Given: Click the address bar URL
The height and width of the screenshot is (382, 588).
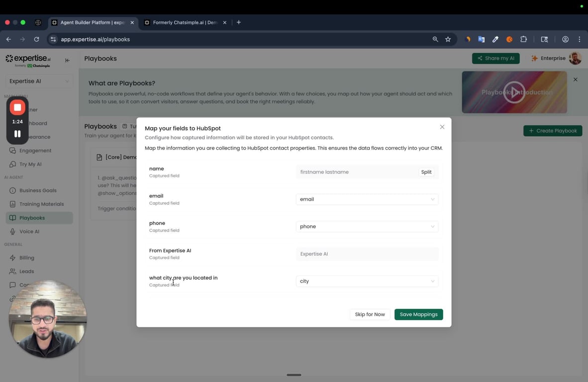Looking at the screenshot, I should click(95, 39).
